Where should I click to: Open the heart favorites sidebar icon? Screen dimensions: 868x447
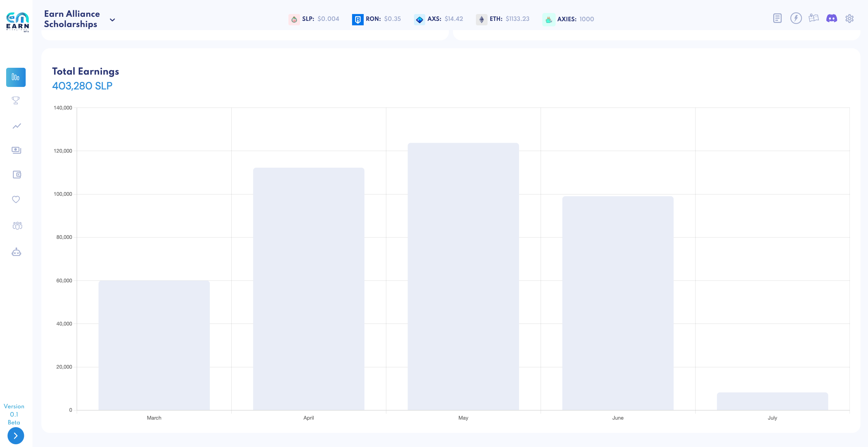coord(16,199)
